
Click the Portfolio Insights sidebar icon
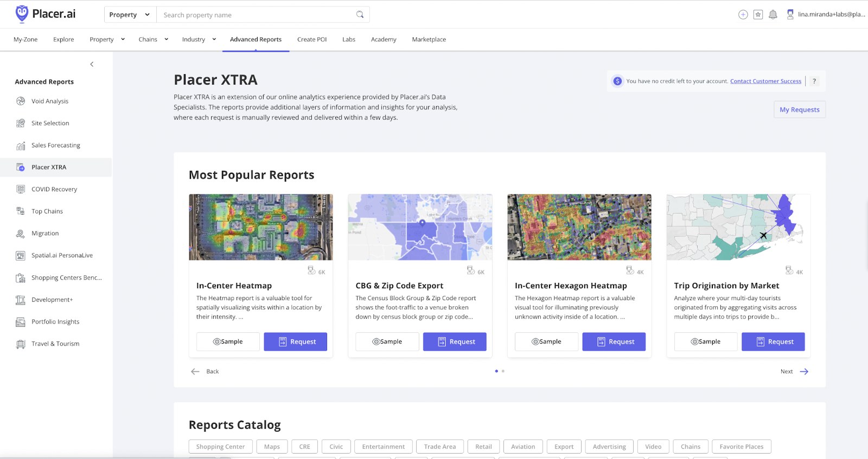(x=21, y=322)
